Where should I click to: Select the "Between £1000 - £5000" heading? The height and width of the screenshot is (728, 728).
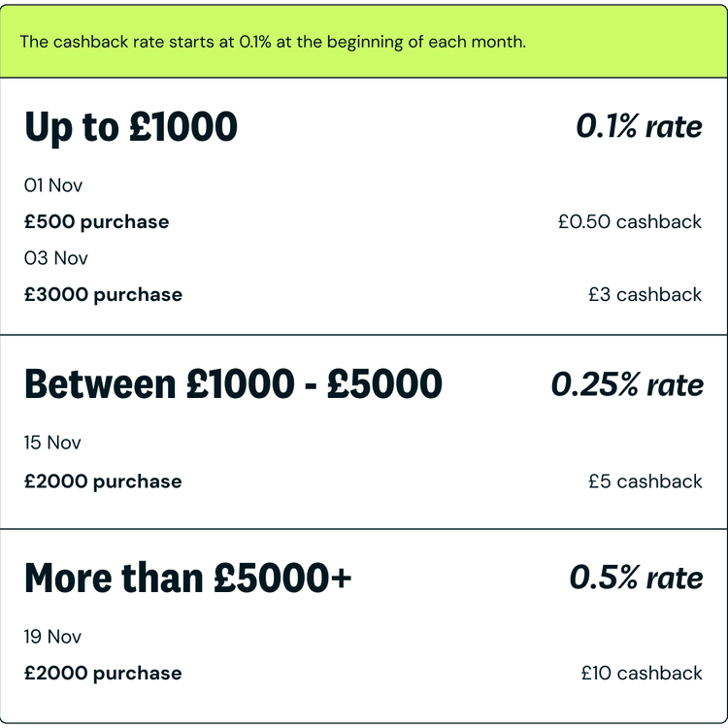pos(233,384)
